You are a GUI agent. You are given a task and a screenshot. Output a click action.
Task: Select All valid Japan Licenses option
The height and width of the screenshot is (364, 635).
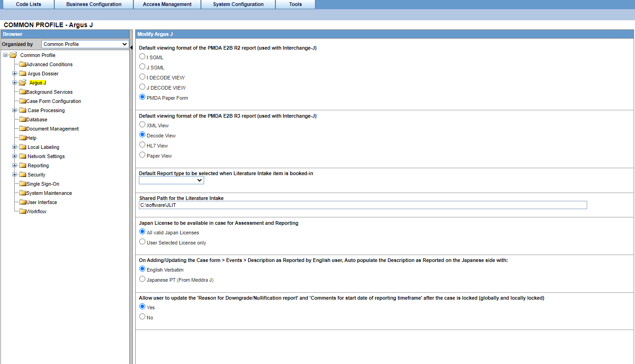pos(143,232)
